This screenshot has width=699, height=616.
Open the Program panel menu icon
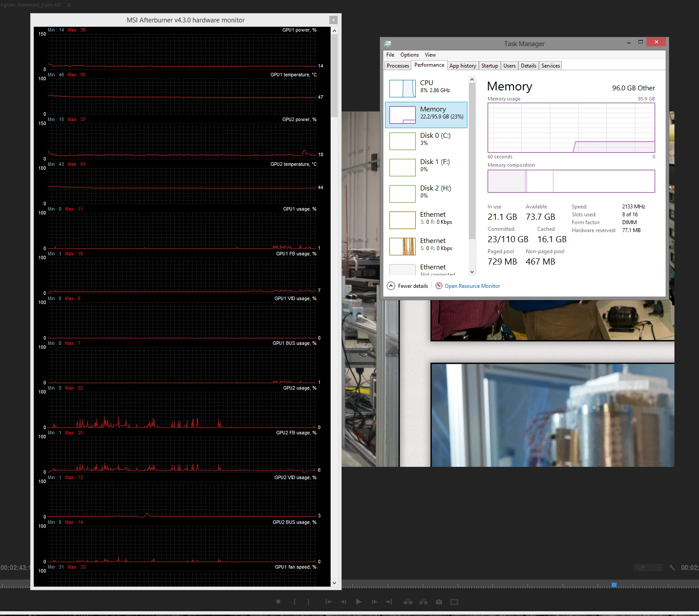click(x=69, y=5)
